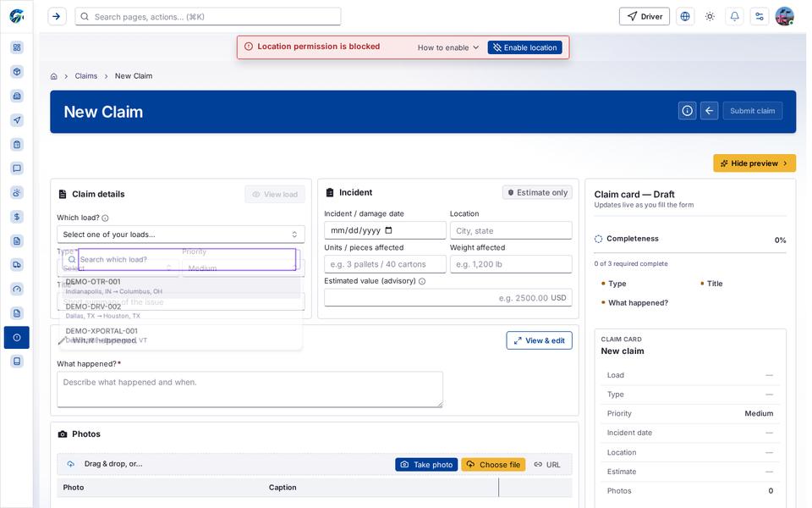The image size is (812, 508).
Task: Click the info icon beside Which load?
Action: [x=105, y=218]
